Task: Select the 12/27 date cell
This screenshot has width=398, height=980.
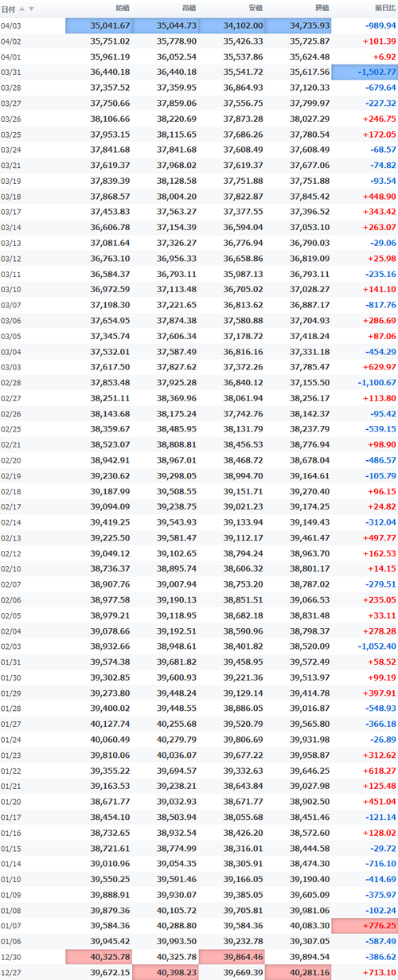Action: pyautogui.click(x=11, y=973)
